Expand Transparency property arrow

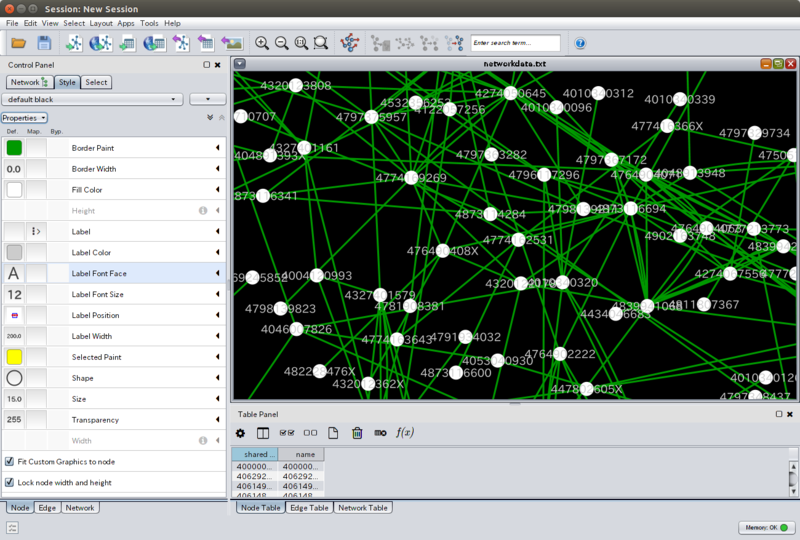[x=218, y=420]
